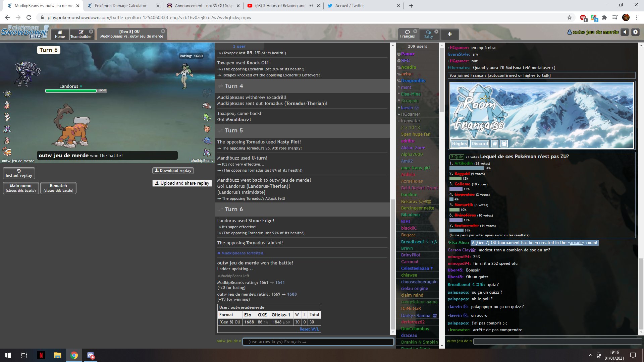Open Netflix from the taskbar
The width and height of the screenshot is (644, 362).
click(41, 355)
